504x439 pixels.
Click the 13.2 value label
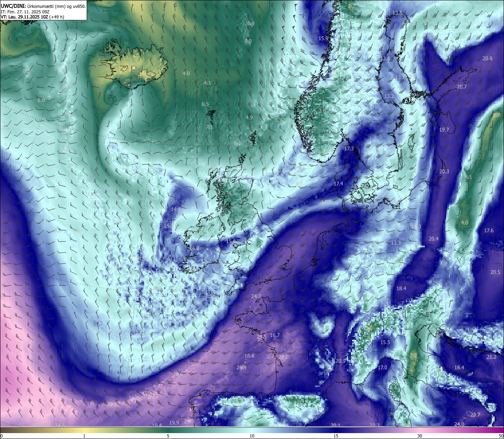tap(389, 96)
